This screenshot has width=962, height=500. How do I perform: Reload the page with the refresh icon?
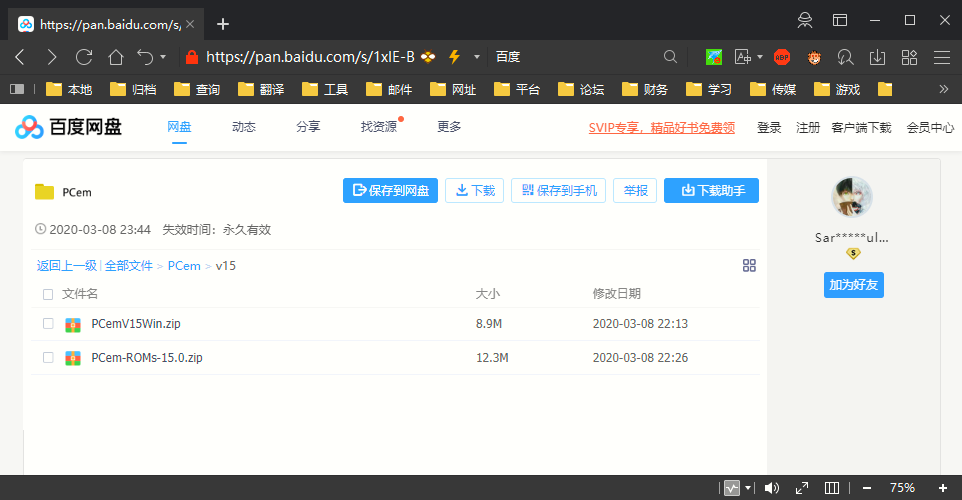pyautogui.click(x=83, y=57)
